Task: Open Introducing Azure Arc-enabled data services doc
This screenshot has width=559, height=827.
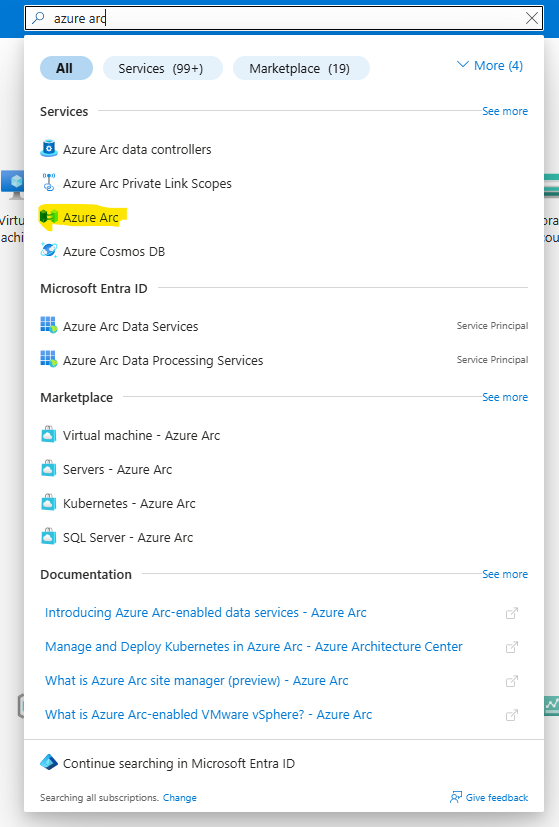Action: tap(206, 612)
